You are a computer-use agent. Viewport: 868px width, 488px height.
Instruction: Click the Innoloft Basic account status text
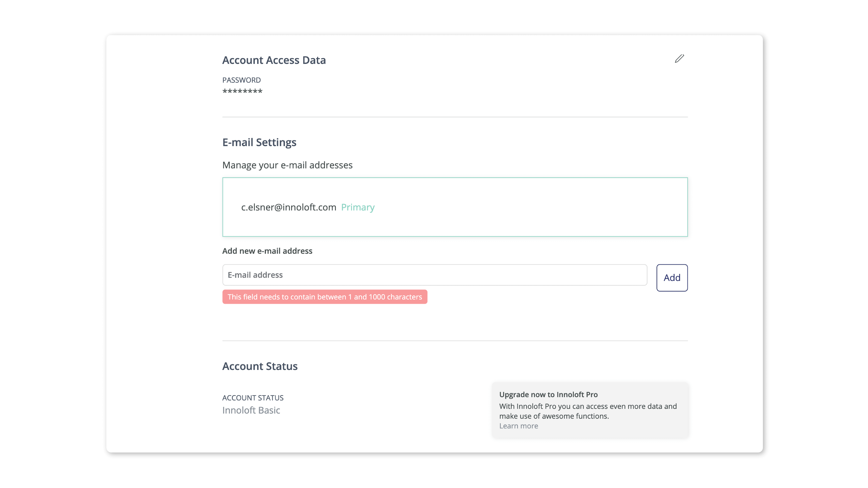[251, 410]
